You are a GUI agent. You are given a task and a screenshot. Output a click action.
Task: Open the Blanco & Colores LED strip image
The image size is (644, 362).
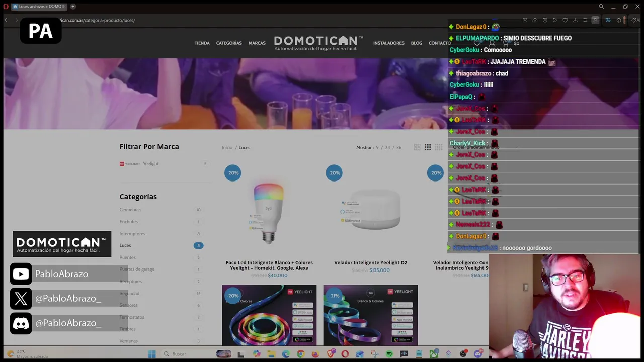pyautogui.click(x=370, y=315)
